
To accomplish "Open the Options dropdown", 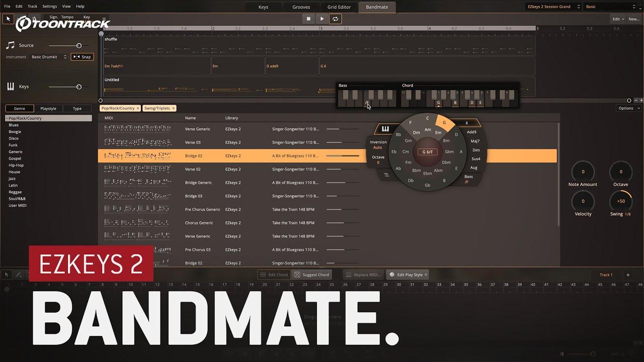I will [x=629, y=108].
